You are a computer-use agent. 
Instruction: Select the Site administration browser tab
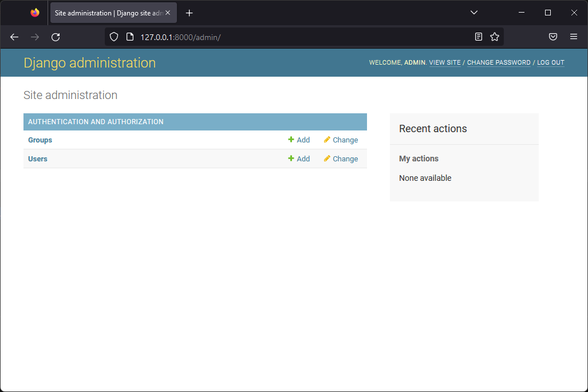click(x=106, y=13)
